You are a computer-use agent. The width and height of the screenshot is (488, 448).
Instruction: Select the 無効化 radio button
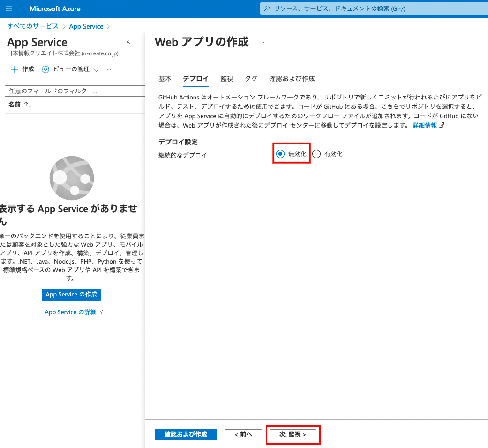click(x=280, y=154)
